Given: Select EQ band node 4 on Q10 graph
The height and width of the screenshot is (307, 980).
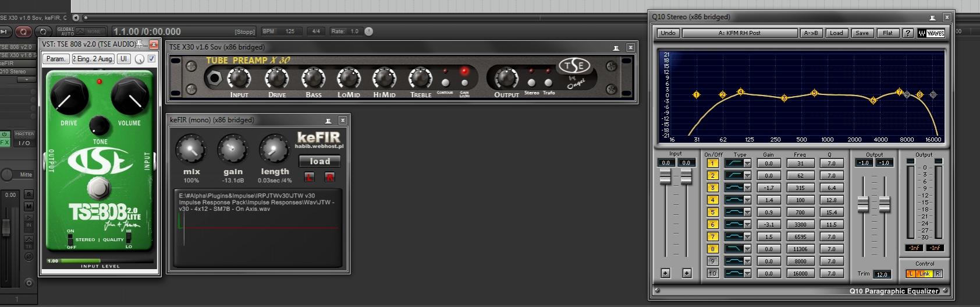Looking at the screenshot, I should click(x=741, y=92).
